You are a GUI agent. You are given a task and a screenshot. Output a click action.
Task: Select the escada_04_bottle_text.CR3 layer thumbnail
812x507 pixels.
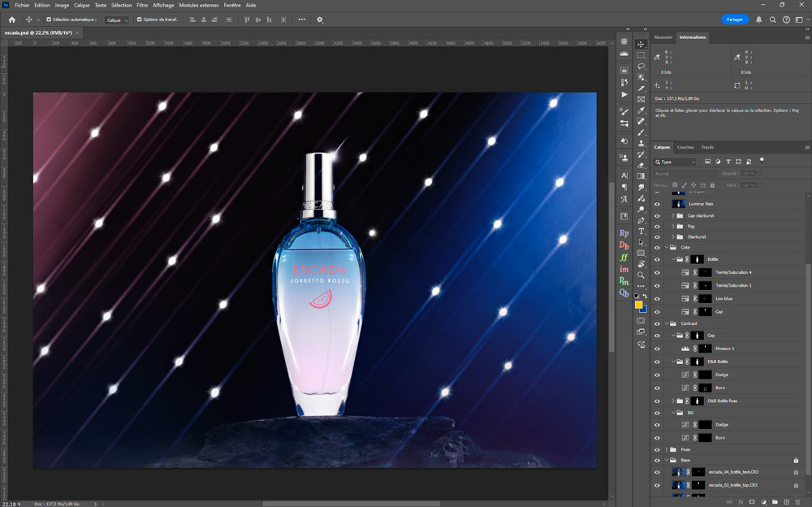pos(678,472)
